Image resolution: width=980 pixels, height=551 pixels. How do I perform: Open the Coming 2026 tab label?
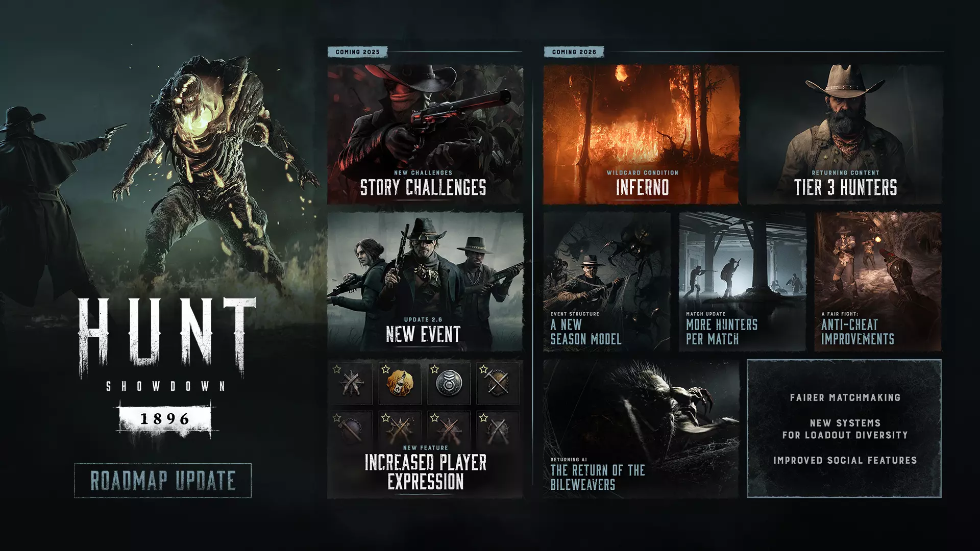tap(574, 52)
